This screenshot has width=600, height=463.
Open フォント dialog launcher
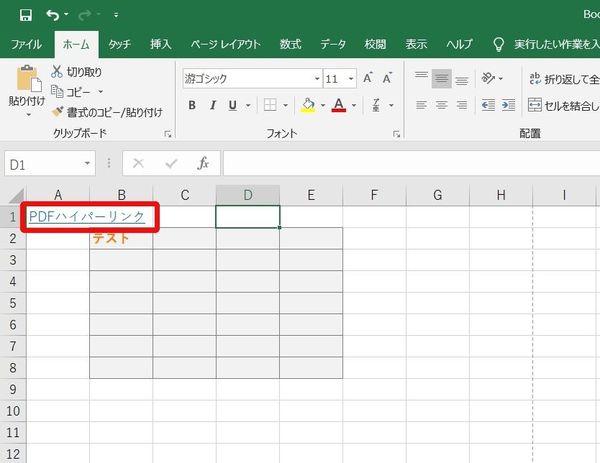[396, 134]
